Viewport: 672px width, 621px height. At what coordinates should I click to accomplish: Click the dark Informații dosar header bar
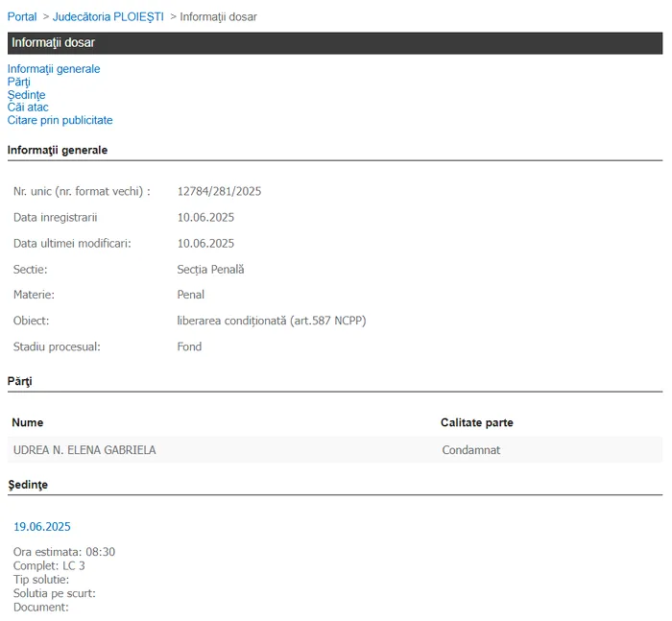coord(334,43)
